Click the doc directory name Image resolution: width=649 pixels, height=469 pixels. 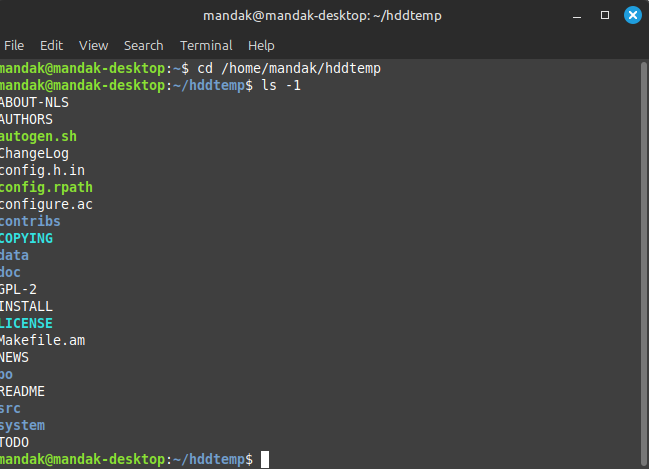click(x=10, y=272)
